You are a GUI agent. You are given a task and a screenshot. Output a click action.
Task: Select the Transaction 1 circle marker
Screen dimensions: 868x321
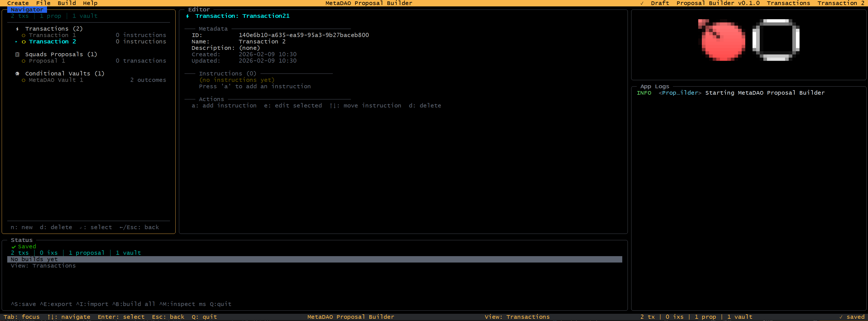click(x=24, y=35)
